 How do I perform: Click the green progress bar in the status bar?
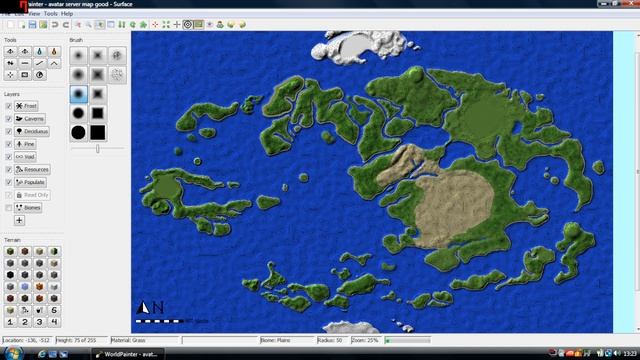[408, 340]
